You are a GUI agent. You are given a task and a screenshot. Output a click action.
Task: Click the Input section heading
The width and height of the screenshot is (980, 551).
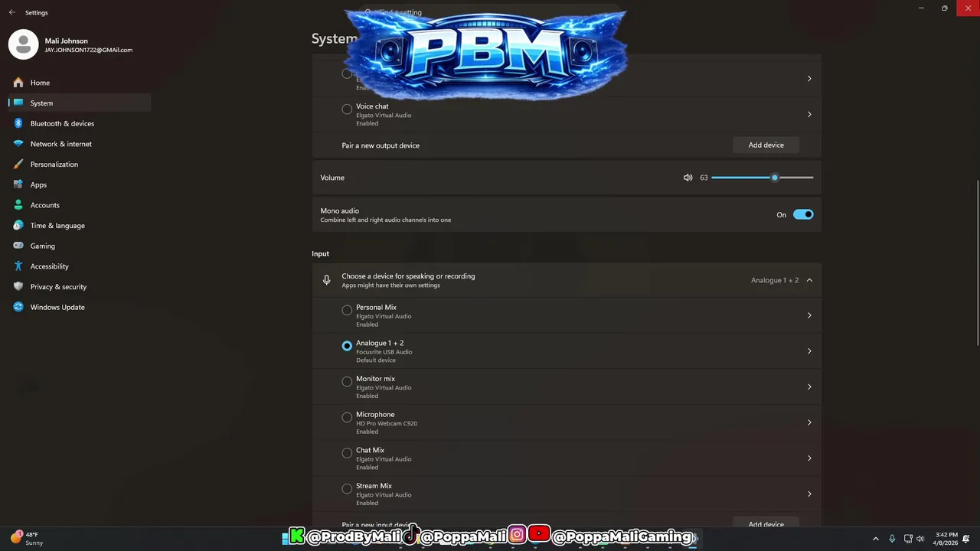[320, 253]
